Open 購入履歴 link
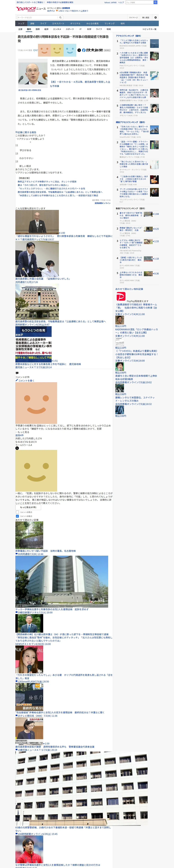 [146, 18]
